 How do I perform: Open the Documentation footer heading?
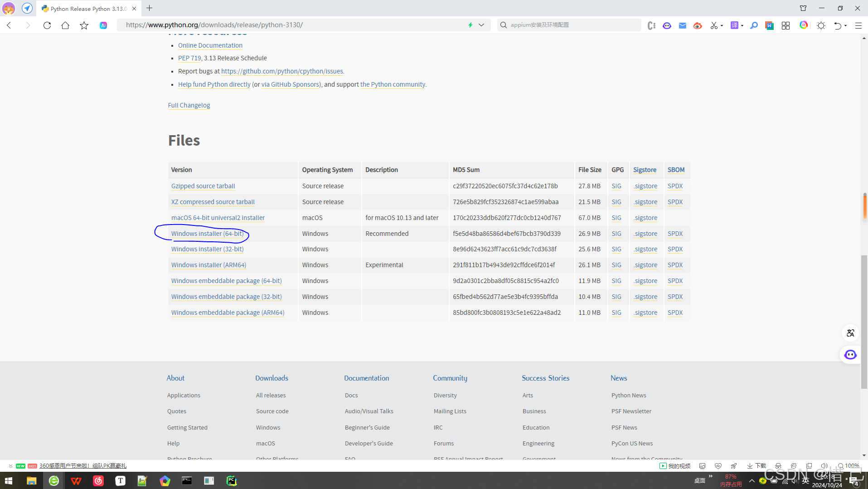366,378
